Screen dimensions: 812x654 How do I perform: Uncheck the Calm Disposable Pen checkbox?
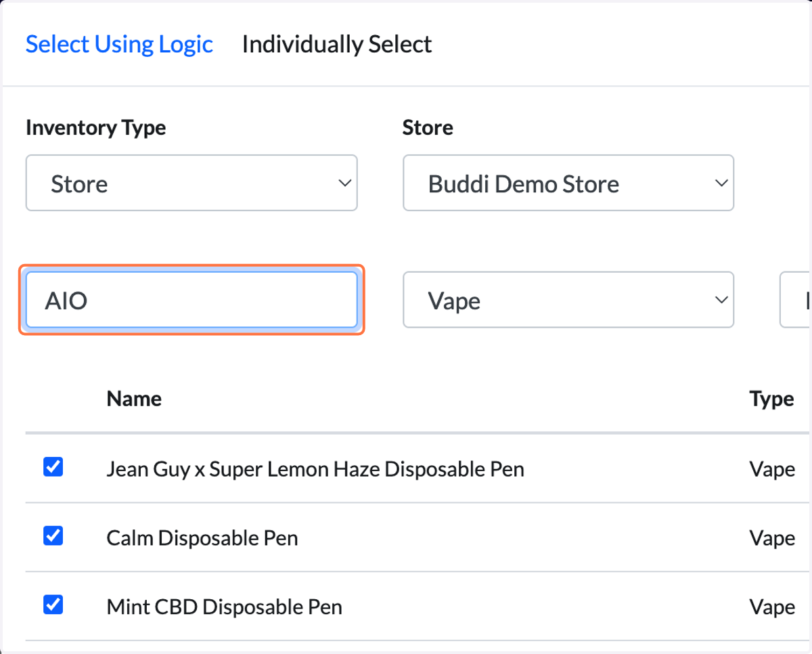point(53,536)
